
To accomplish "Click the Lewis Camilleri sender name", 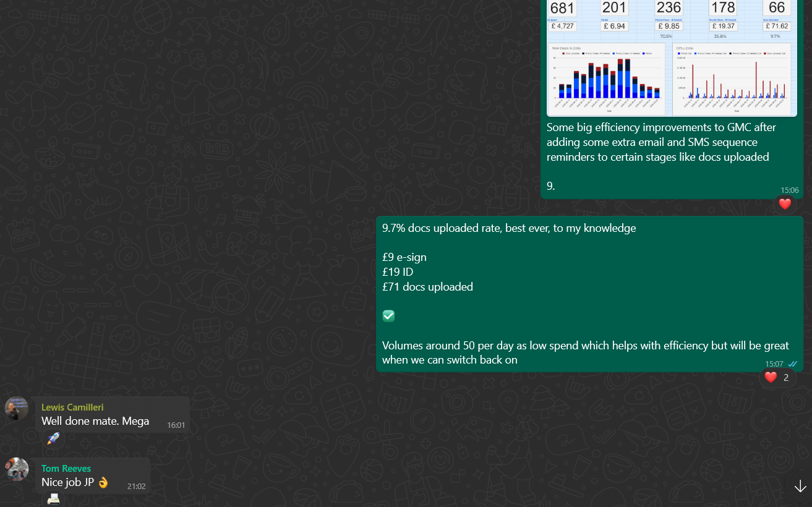I will pyautogui.click(x=72, y=407).
